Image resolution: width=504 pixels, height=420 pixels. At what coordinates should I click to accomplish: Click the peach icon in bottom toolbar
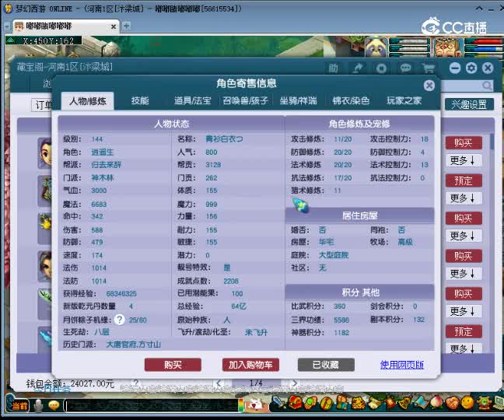pos(436,403)
